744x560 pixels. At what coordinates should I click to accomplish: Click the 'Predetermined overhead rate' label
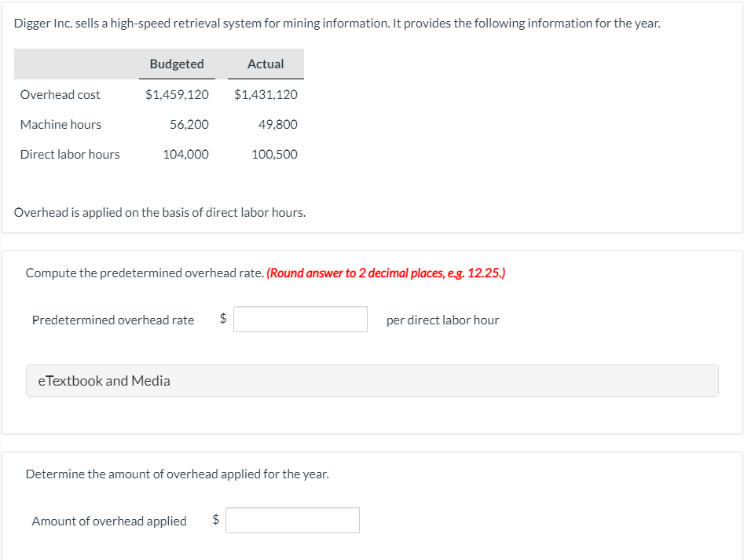113,320
